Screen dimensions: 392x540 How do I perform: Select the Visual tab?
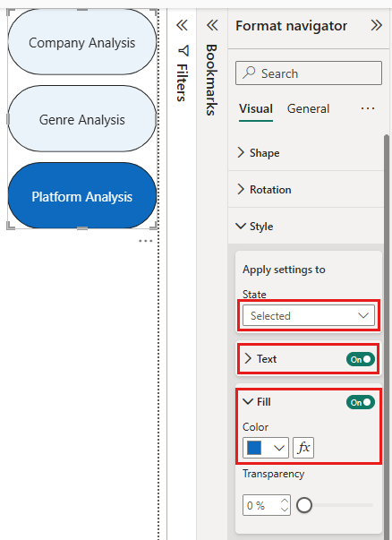click(256, 109)
